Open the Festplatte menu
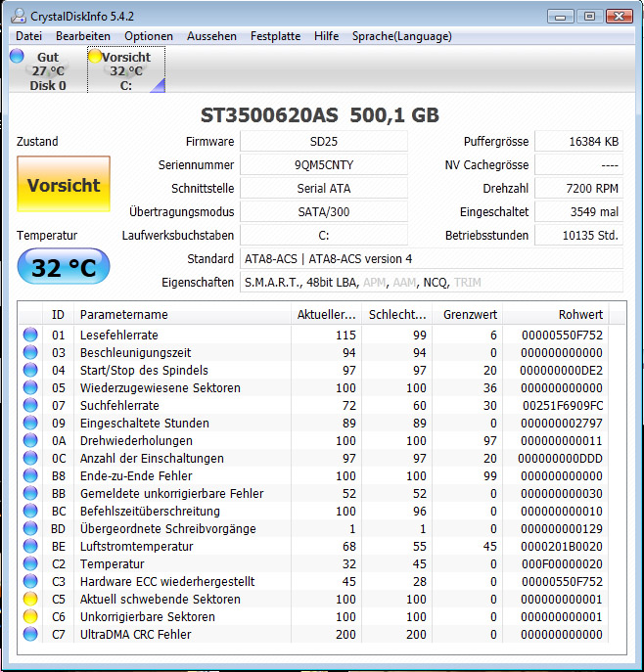This screenshot has width=644, height=672. coord(276,36)
